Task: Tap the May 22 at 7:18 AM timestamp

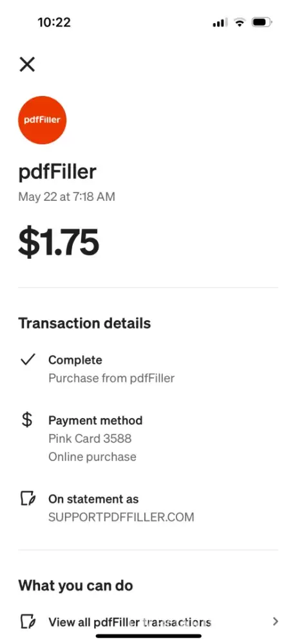Action: pos(66,196)
